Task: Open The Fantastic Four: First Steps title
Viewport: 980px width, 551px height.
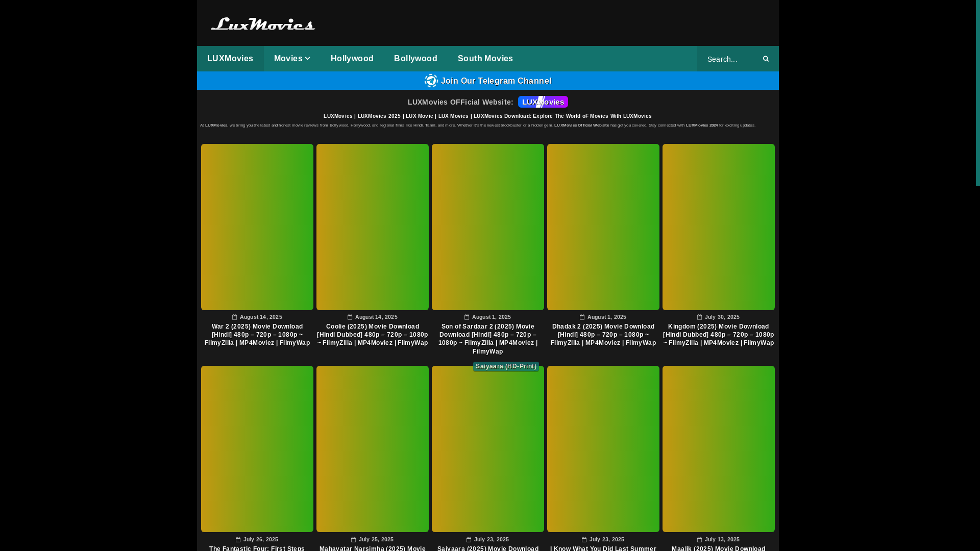Action: coord(257,548)
